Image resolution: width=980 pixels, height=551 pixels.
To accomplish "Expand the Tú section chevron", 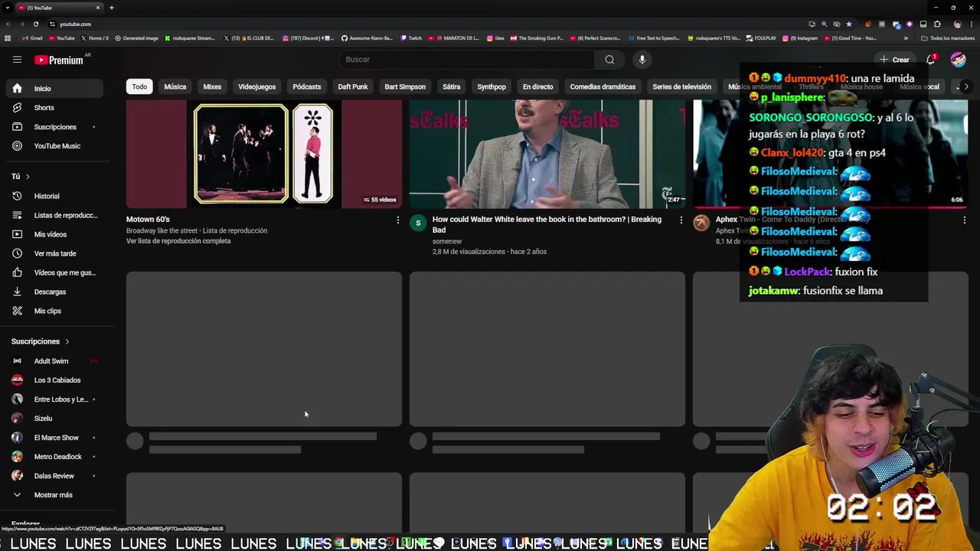I will (x=28, y=177).
